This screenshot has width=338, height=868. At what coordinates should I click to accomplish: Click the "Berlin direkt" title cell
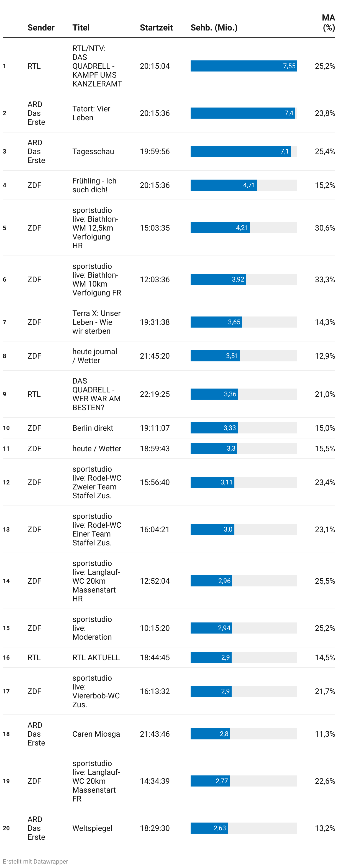coord(93,428)
